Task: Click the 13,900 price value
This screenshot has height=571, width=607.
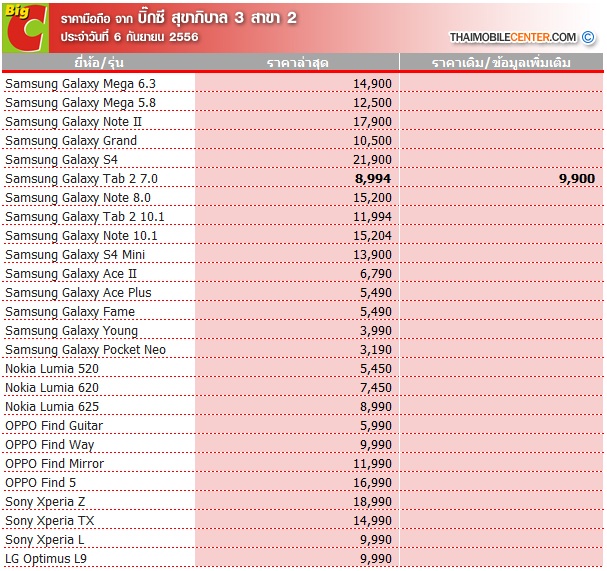Action: (x=372, y=254)
